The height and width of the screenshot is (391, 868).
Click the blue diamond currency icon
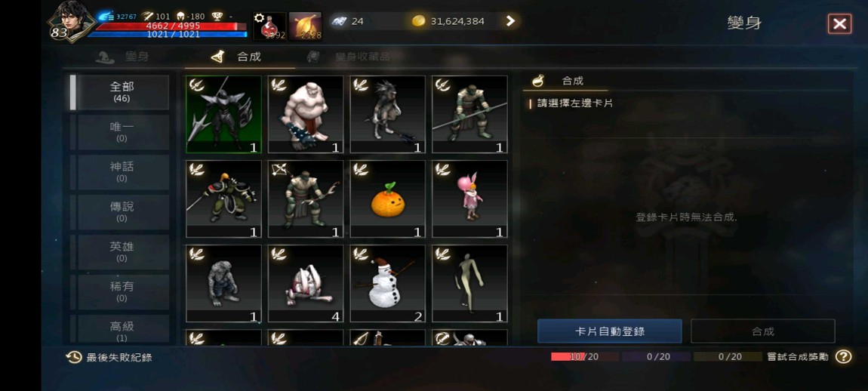pos(339,21)
